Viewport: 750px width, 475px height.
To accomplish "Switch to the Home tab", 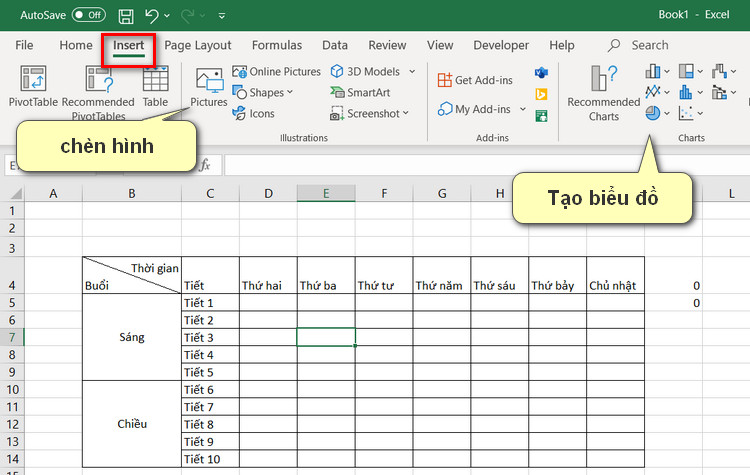I will pos(76,45).
